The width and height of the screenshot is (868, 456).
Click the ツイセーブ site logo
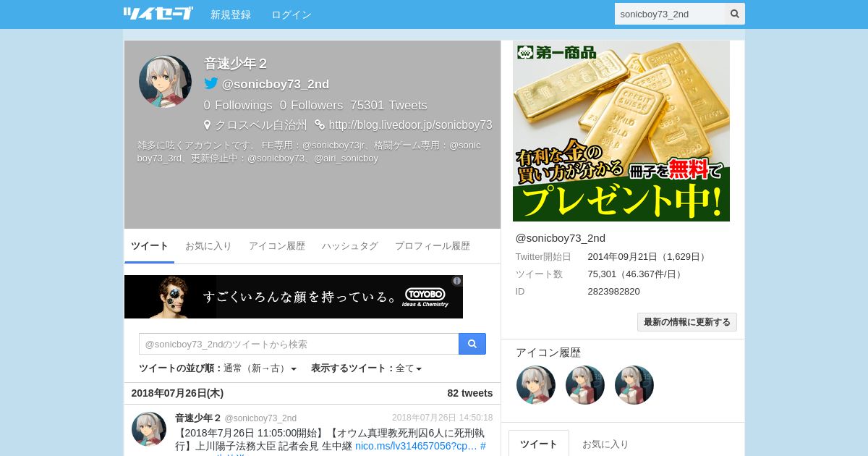point(158,14)
